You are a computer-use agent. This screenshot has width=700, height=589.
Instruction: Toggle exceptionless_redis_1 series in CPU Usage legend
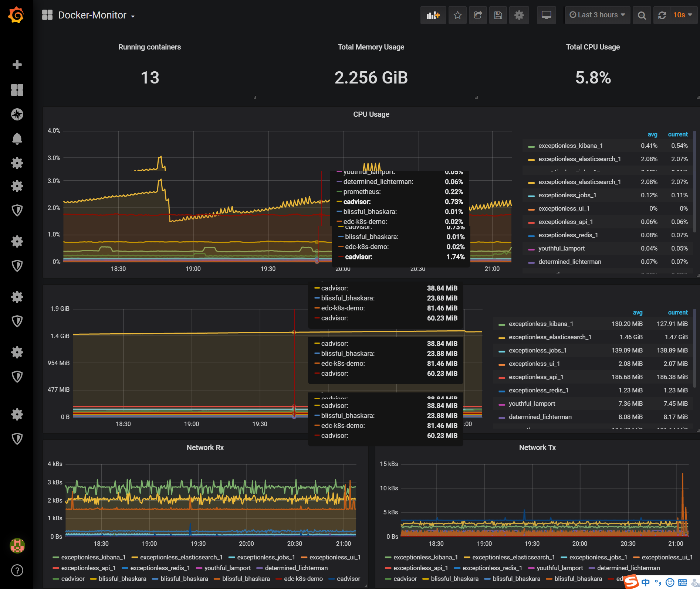[568, 235]
